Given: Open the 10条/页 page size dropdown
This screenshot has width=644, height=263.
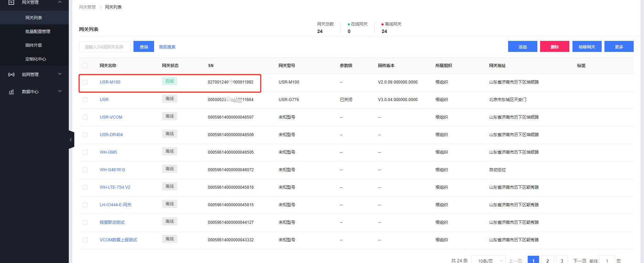Looking at the screenshot, I should pyautogui.click(x=488, y=261).
